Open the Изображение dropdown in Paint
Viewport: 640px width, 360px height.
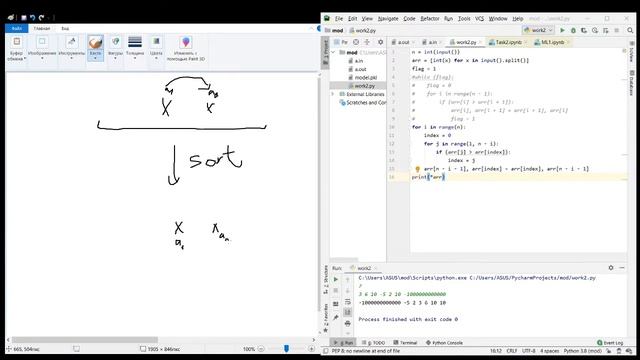pyautogui.click(x=42, y=49)
